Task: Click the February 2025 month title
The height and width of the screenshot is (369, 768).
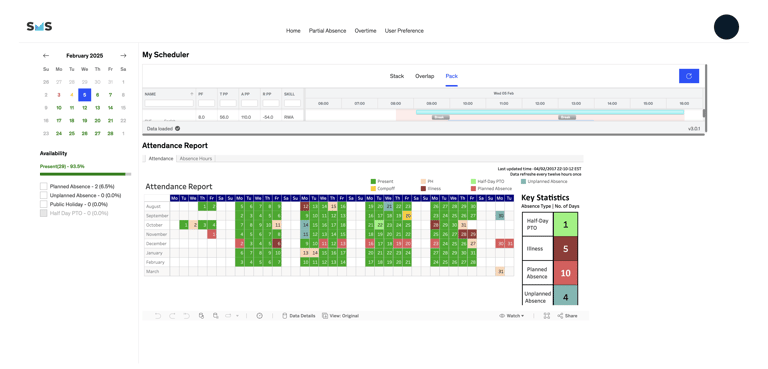Action: click(x=84, y=55)
